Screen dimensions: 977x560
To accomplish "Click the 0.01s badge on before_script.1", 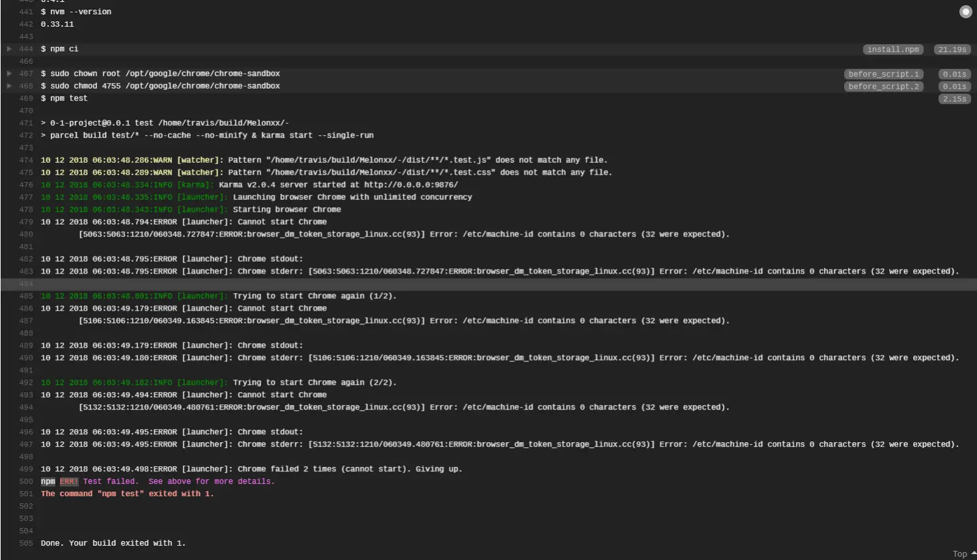I will click(955, 74).
